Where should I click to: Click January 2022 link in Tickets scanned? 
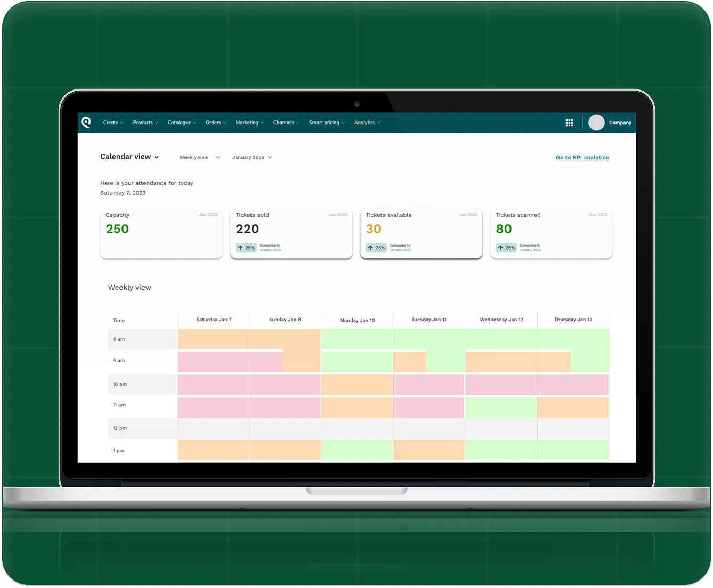pos(530,250)
